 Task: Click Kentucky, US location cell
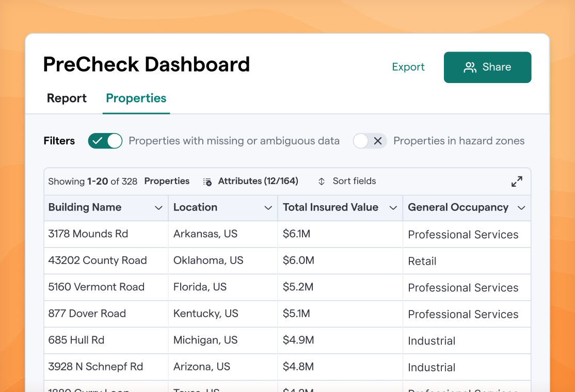pos(223,314)
